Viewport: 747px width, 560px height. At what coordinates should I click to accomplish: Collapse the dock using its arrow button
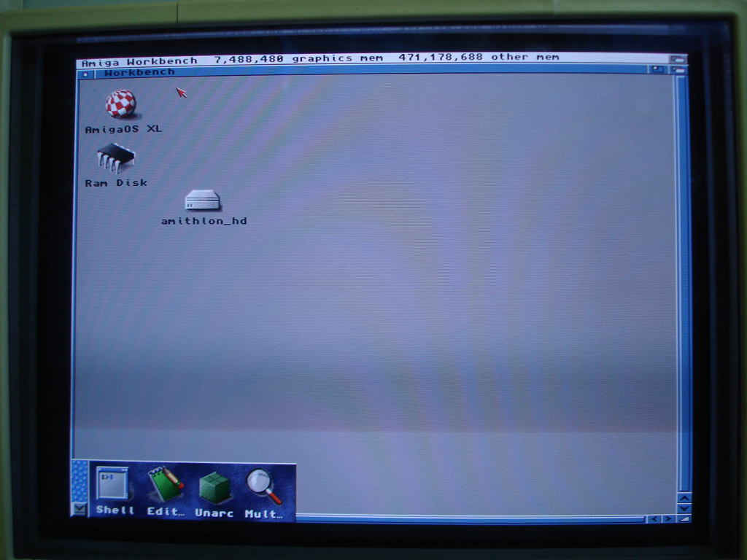tap(79, 508)
